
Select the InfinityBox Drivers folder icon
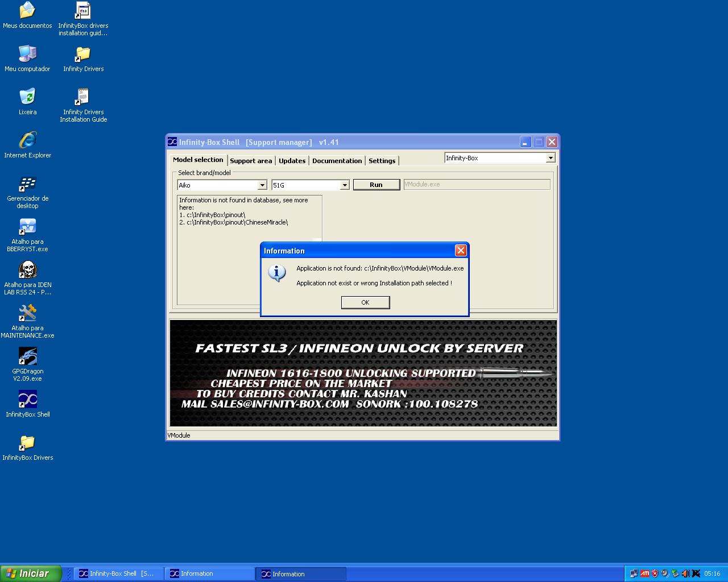click(x=27, y=447)
